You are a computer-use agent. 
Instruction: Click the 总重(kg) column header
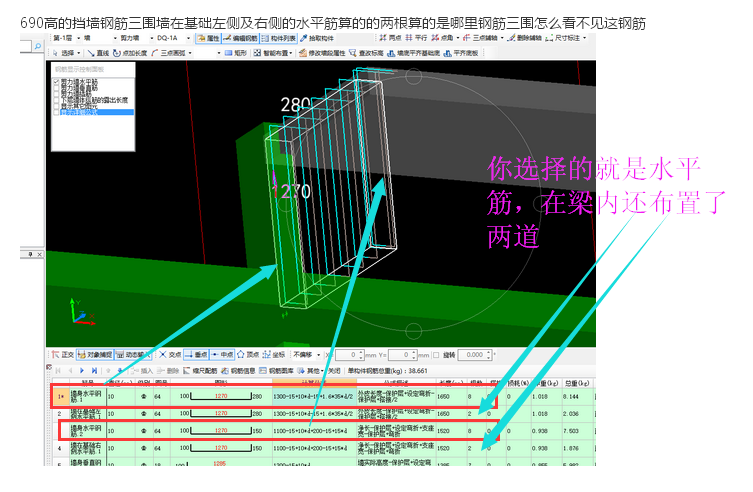578,383
